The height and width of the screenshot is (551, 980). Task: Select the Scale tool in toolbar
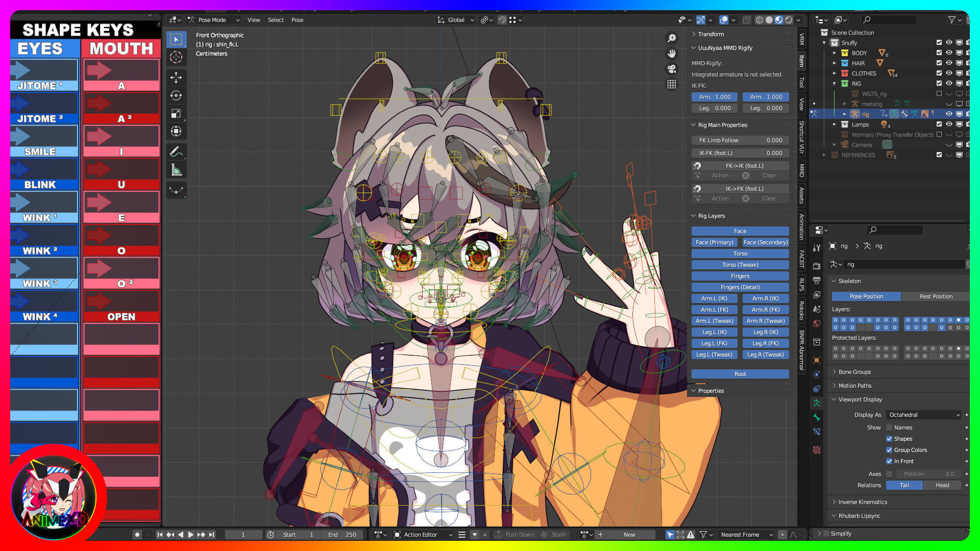click(176, 113)
